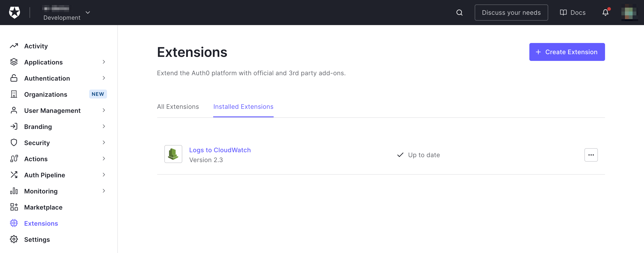Click the Organizations building icon
644x253 pixels.
[x=14, y=94]
